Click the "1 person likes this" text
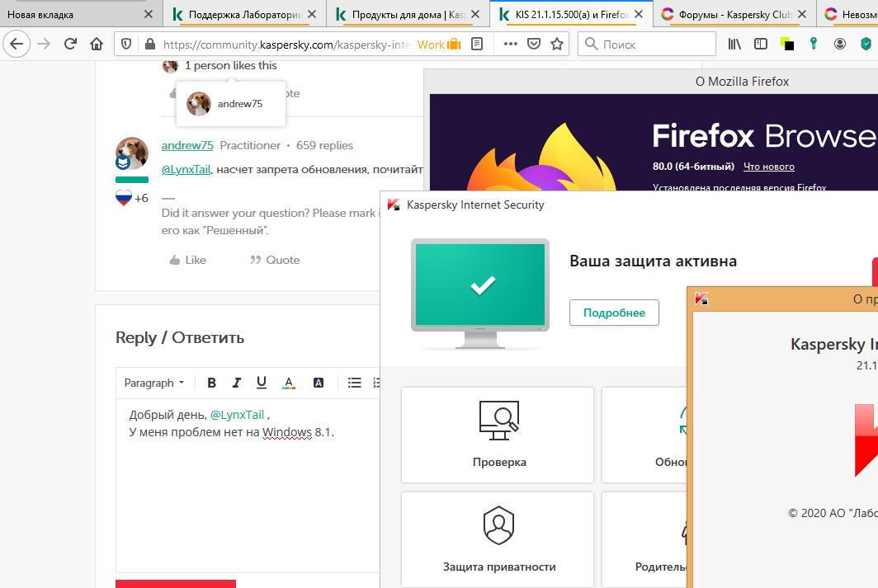Image resolution: width=878 pixels, height=588 pixels. [231, 65]
